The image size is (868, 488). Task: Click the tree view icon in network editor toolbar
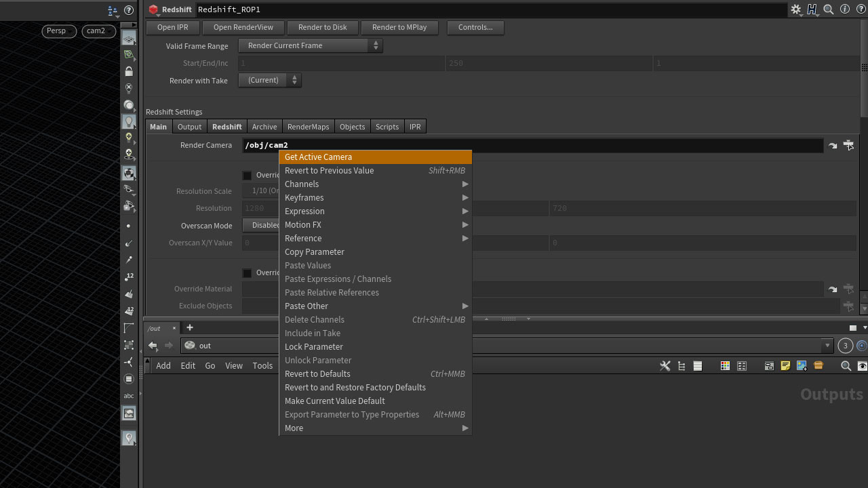point(681,366)
